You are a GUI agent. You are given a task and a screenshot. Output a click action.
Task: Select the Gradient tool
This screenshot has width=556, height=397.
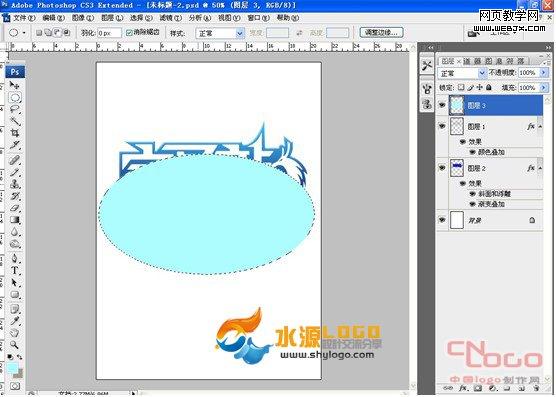tap(15, 220)
